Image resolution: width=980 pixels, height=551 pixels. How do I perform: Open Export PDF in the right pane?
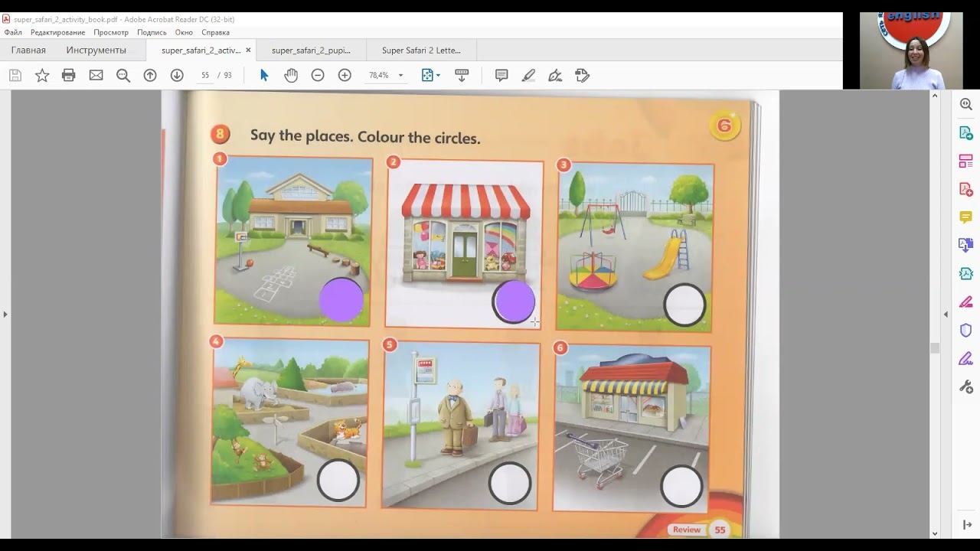pyautogui.click(x=966, y=133)
